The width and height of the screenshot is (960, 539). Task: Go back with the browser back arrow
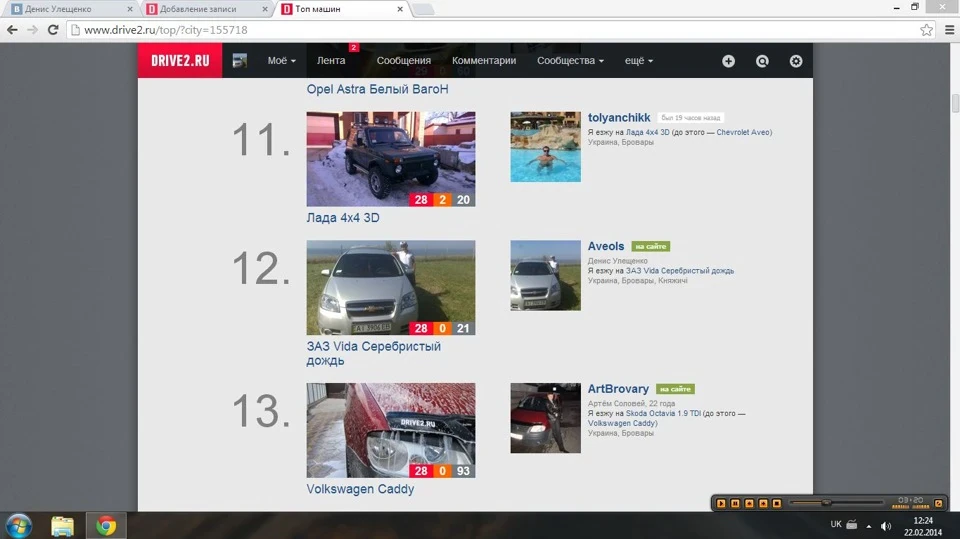12,29
